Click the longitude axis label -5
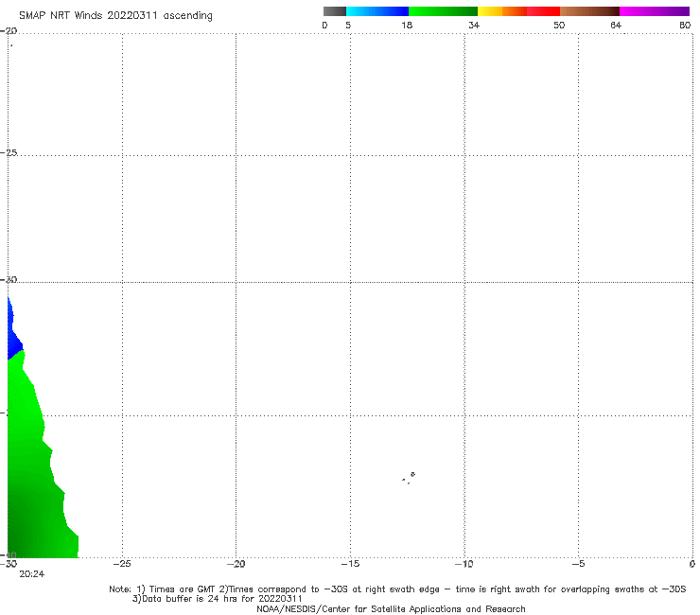 [x=578, y=564]
